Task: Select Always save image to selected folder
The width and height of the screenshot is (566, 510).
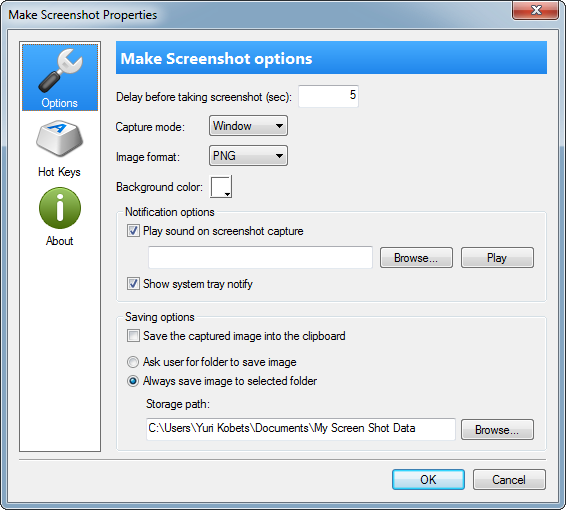Action: [x=133, y=381]
